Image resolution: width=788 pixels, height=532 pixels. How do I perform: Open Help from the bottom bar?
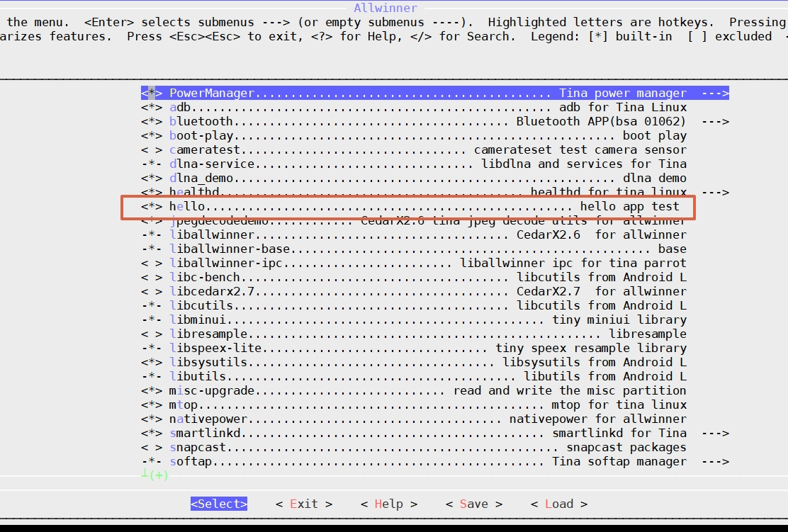click(389, 504)
